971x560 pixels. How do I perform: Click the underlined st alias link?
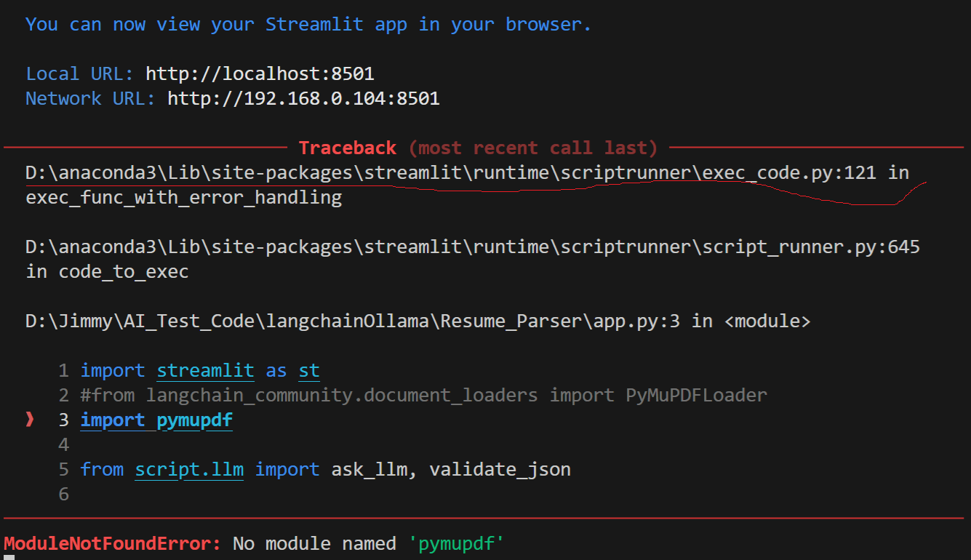308,370
